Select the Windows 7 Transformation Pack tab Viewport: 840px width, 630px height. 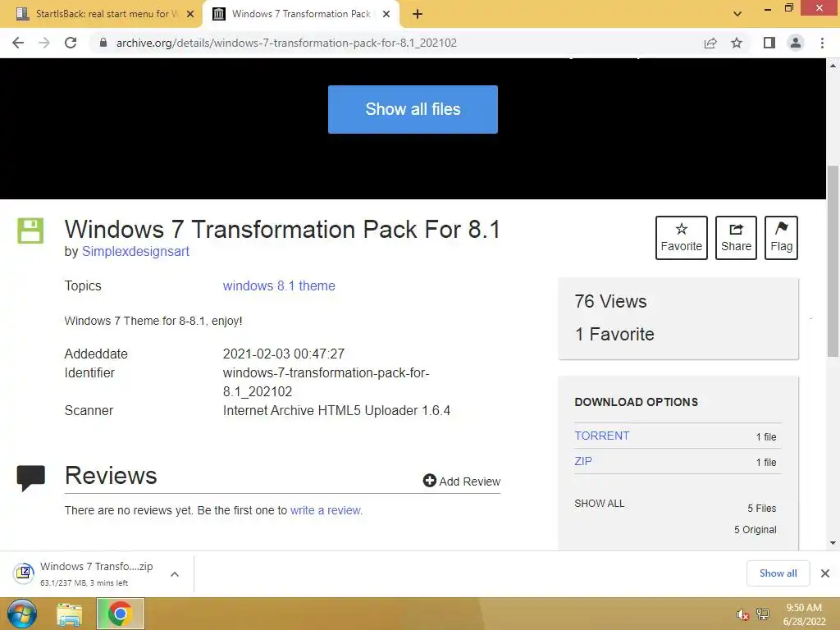point(294,14)
